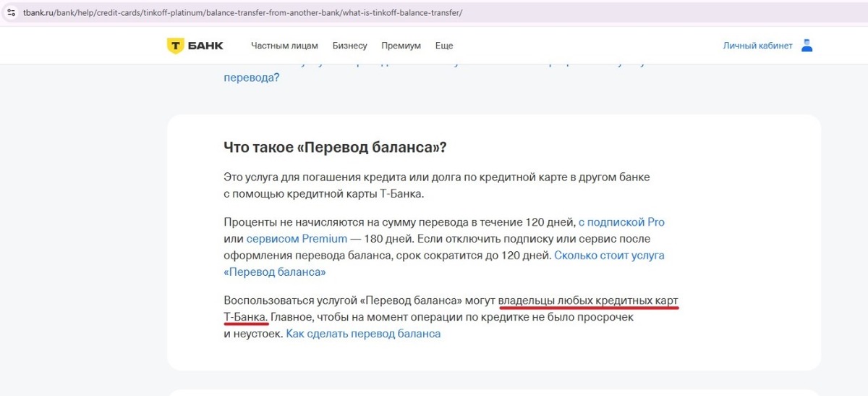Open Личный кабинет link
Image resolution: width=868 pixels, height=396 pixels.
point(757,46)
